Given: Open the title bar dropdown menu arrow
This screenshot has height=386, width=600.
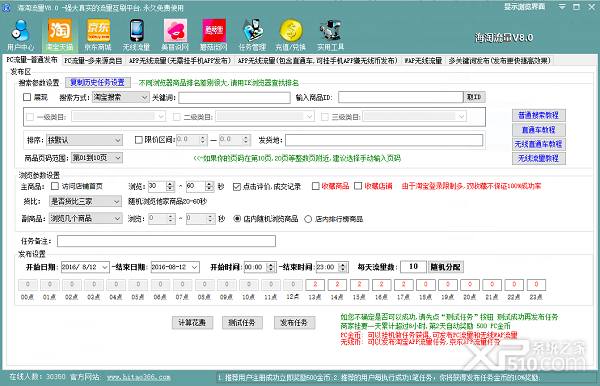Looking at the screenshot, I should coord(562,7).
